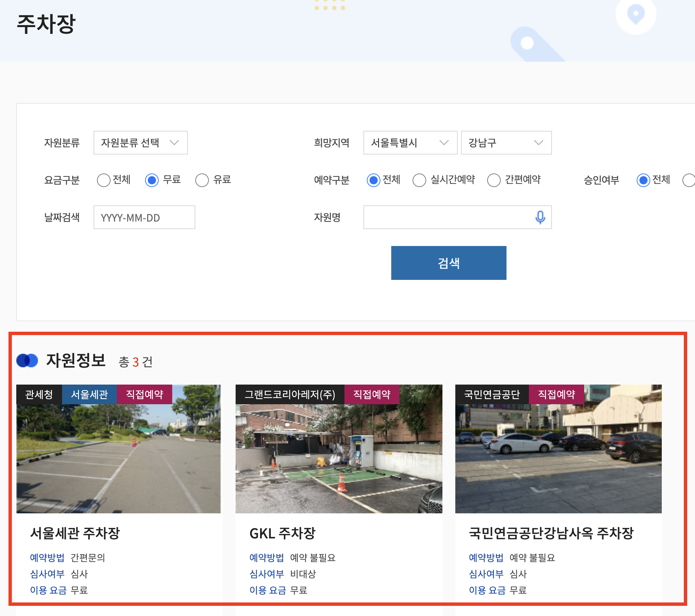Click 그랜드코리아레저(주) tag label

(x=290, y=394)
